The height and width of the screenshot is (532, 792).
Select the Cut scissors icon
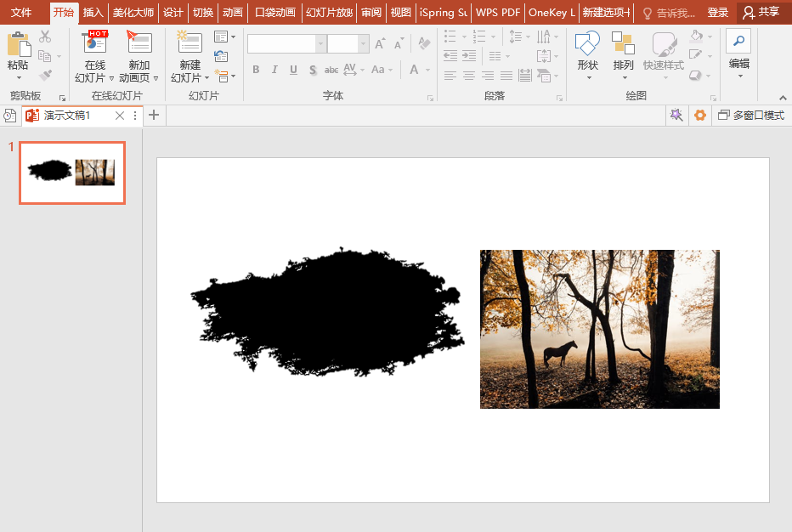(45, 37)
